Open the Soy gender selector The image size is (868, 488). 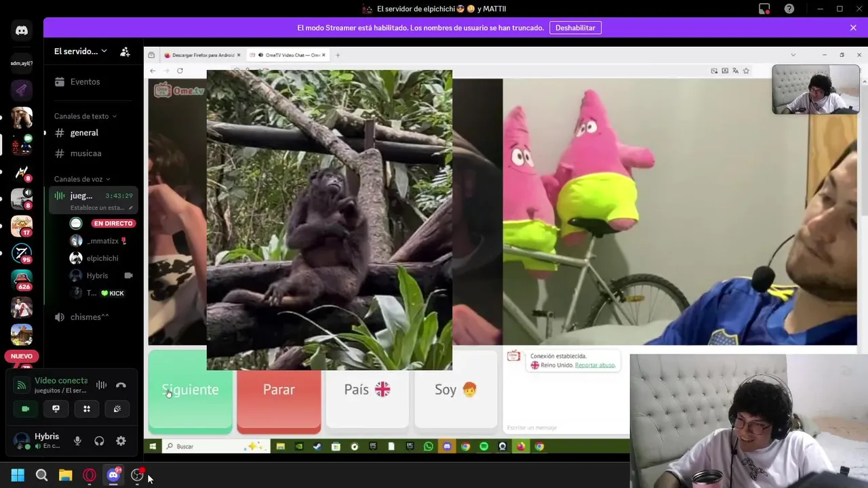(456, 390)
